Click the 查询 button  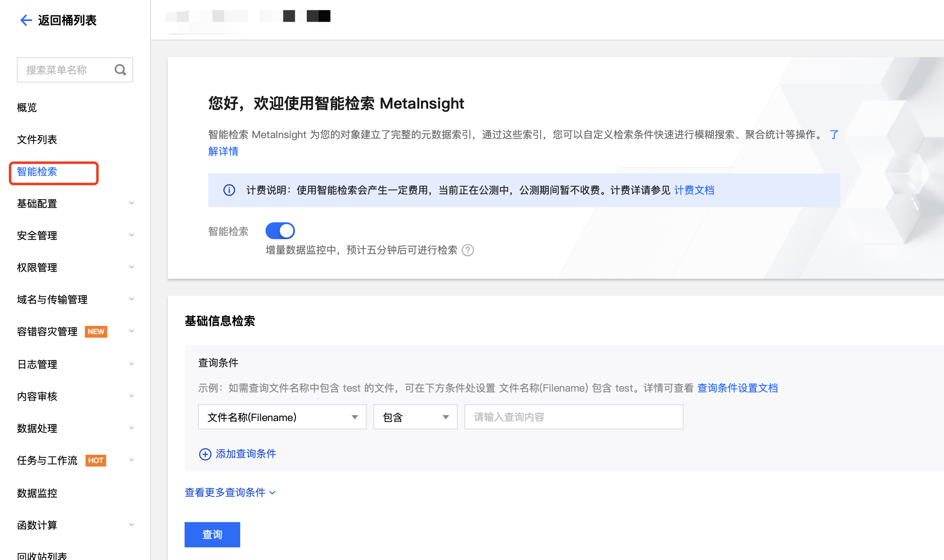(x=212, y=535)
